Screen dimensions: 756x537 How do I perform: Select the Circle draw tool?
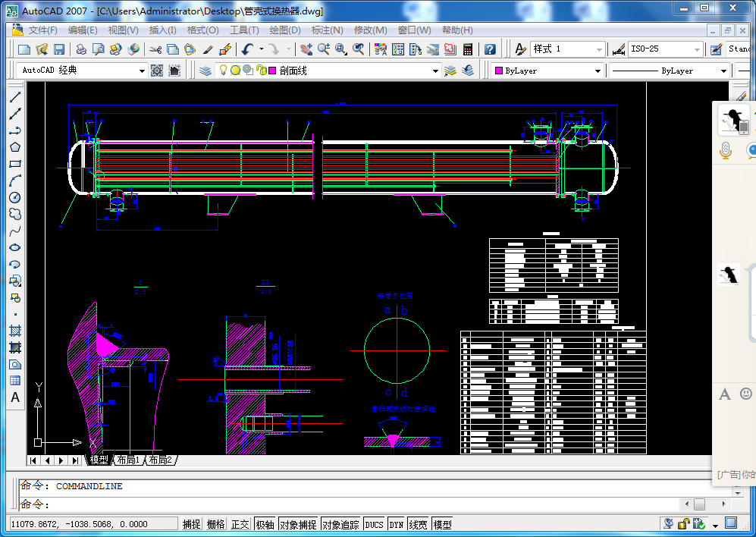coord(14,197)
